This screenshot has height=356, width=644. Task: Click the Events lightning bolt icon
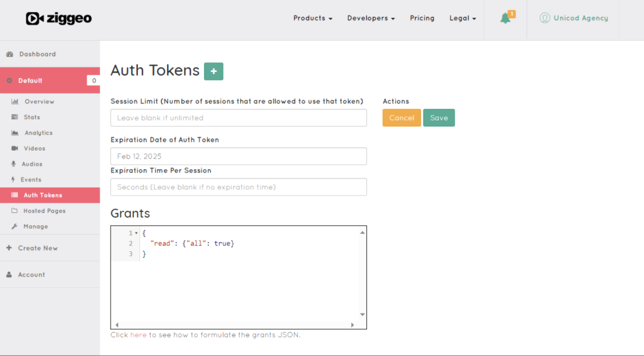coord(13,180)
